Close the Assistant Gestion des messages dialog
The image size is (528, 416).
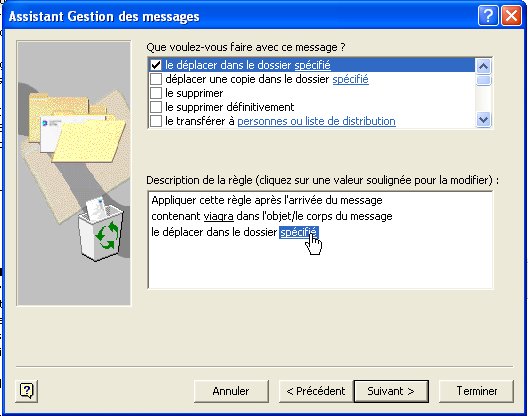tap(511, 15)
